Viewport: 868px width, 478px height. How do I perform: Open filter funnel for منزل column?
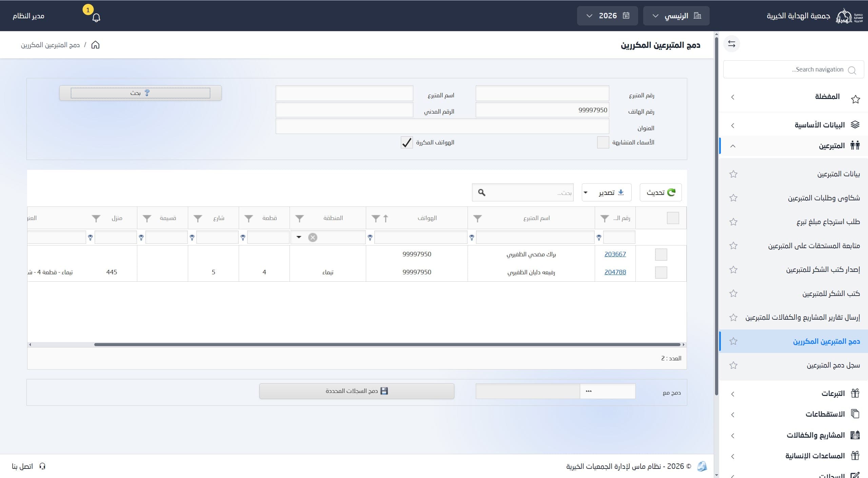click(x=96, y=218)
